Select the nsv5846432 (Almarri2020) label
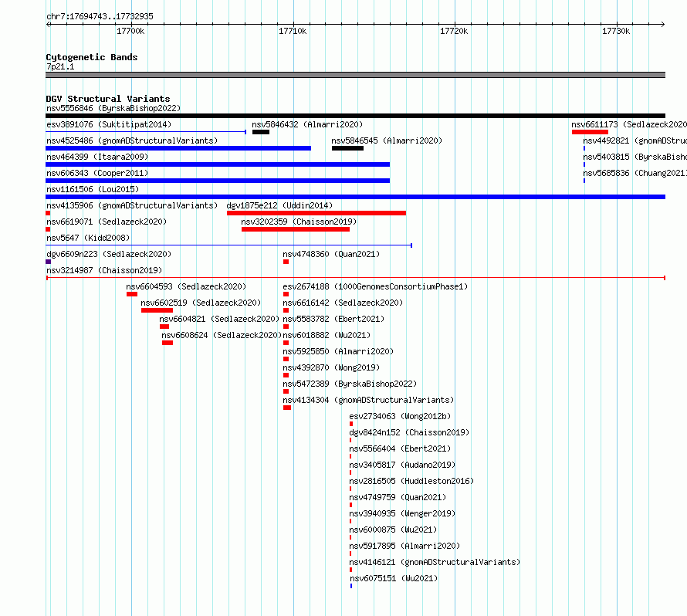The image size is (687, 616). pyautogui.click(x=307, y=124)
